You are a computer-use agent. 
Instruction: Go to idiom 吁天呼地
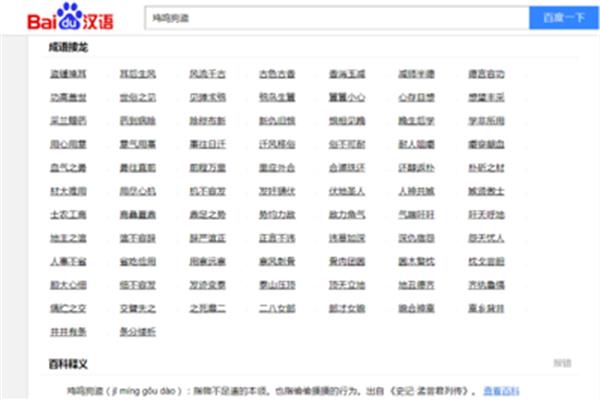coord(486,215)
